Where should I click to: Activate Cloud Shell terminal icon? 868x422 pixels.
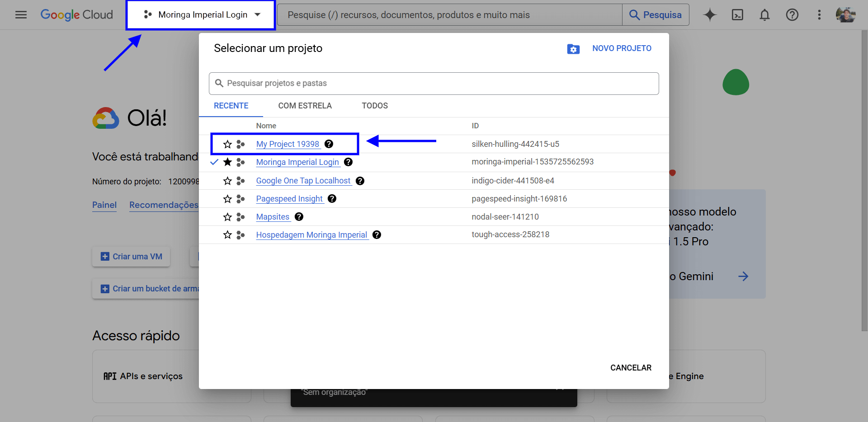(x=737, y=15)
